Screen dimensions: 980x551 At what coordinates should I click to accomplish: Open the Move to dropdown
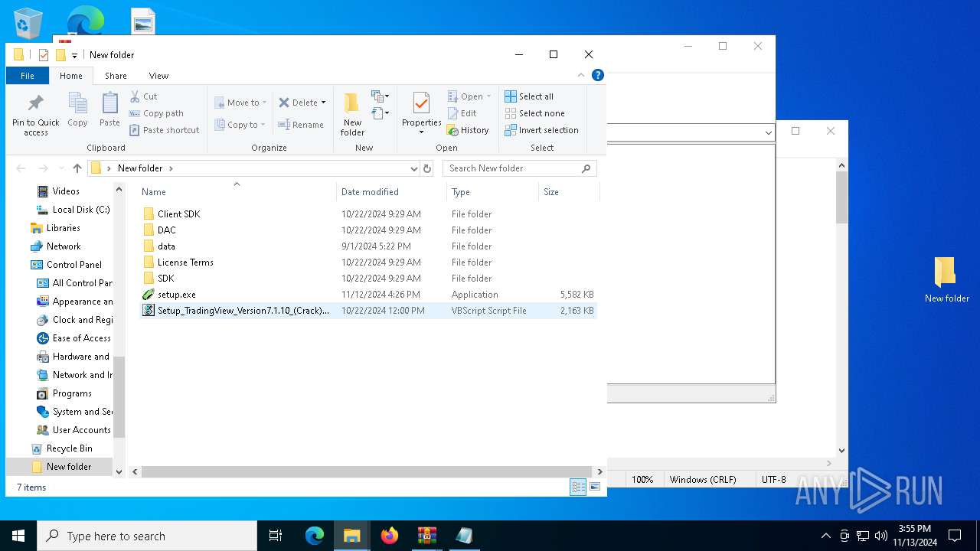pyautogui.click(x=240, y=103)
